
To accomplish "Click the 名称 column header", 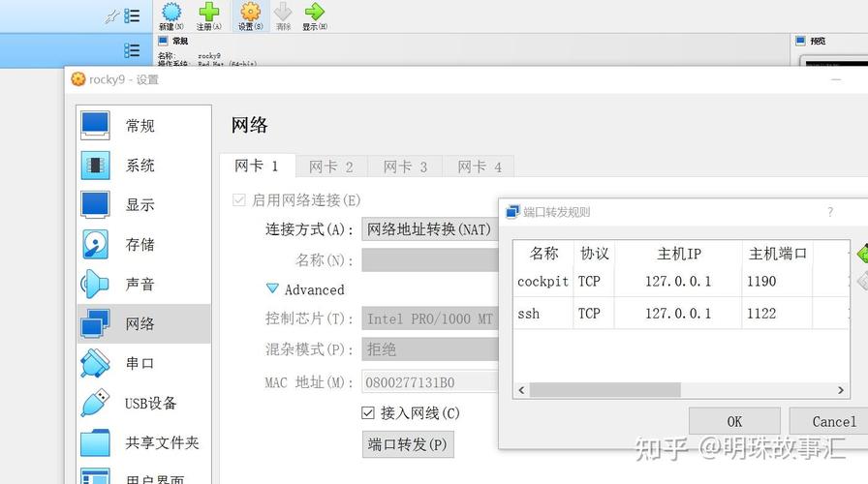I will 543,254.
